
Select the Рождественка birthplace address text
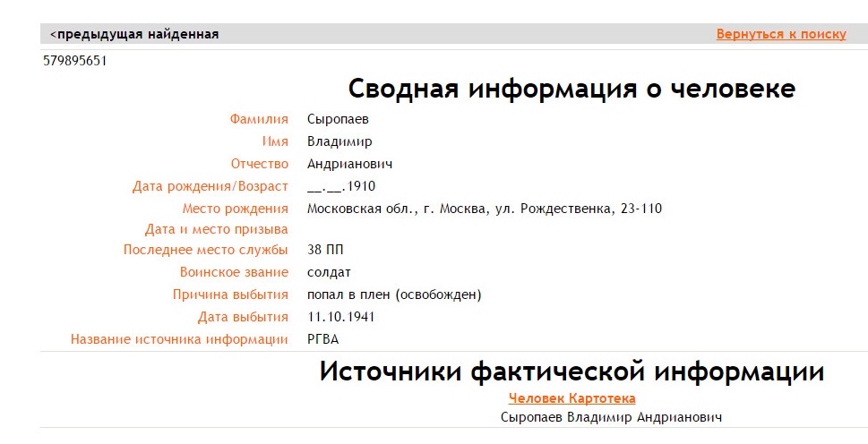484,209
